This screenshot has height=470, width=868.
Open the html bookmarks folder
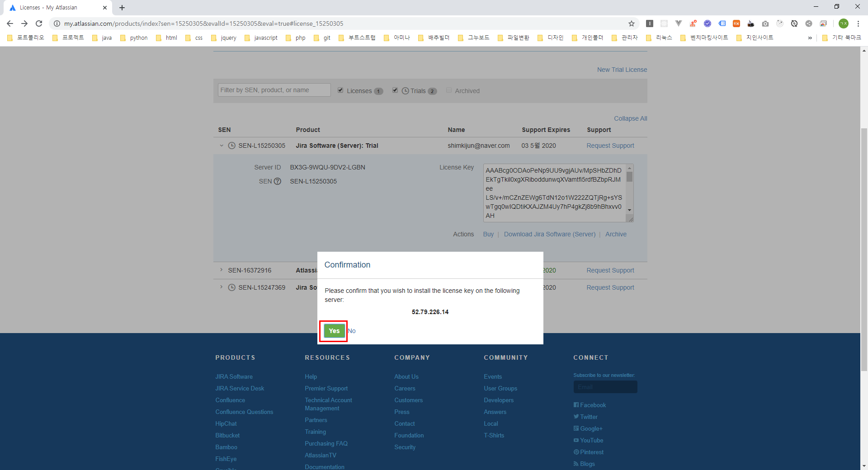166,38
